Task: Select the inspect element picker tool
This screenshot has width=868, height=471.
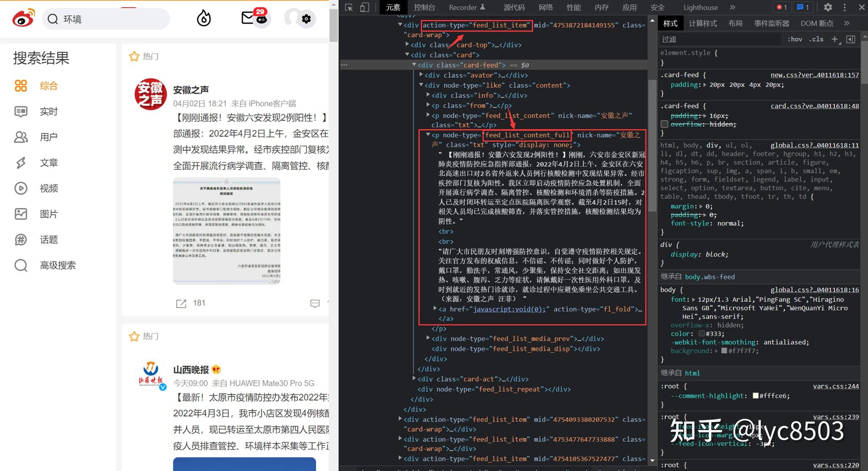Action: pos(349,7)
